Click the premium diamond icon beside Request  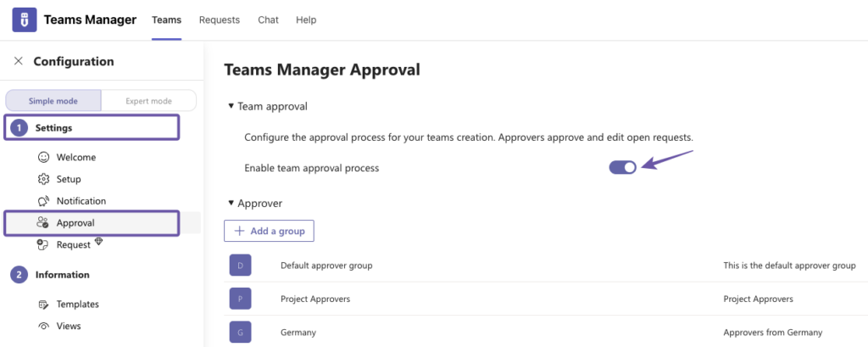pos(98,241)
